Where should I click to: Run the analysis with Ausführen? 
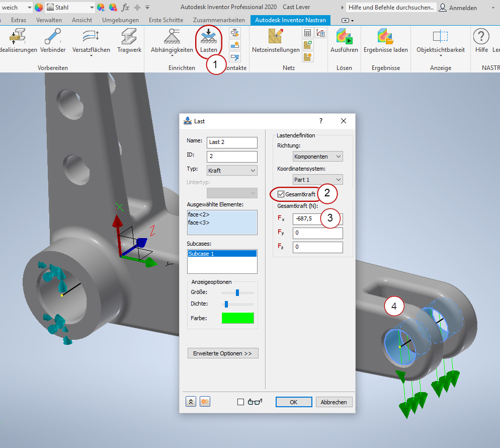[x=344, y=40]
